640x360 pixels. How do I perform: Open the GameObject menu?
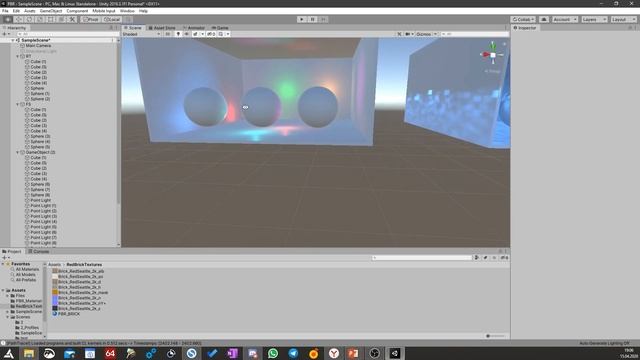[51, 11]
